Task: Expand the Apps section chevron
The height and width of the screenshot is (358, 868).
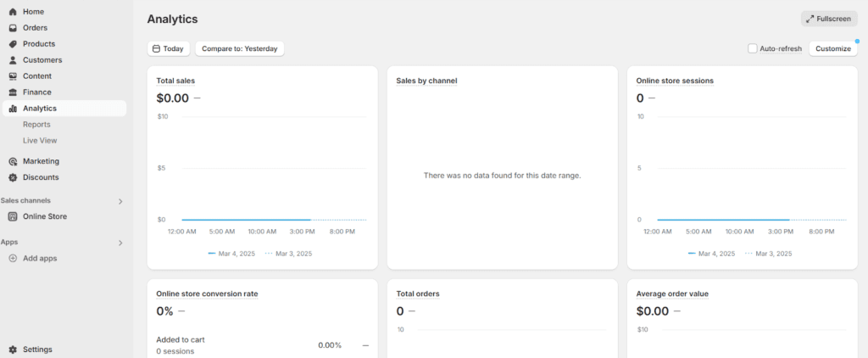Action: (120, 243)
